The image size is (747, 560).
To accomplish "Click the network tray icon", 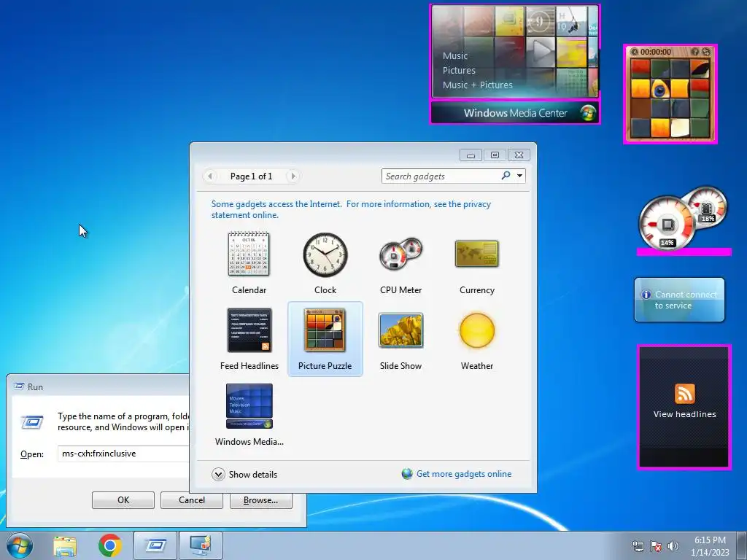I will click(x=638, y=546).
